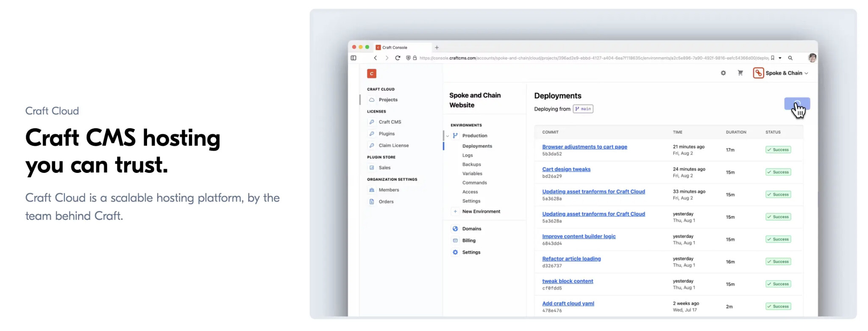
Task: Open Updating asset tranforms commit 33 minutes ago
Action: tap(593, 192)
